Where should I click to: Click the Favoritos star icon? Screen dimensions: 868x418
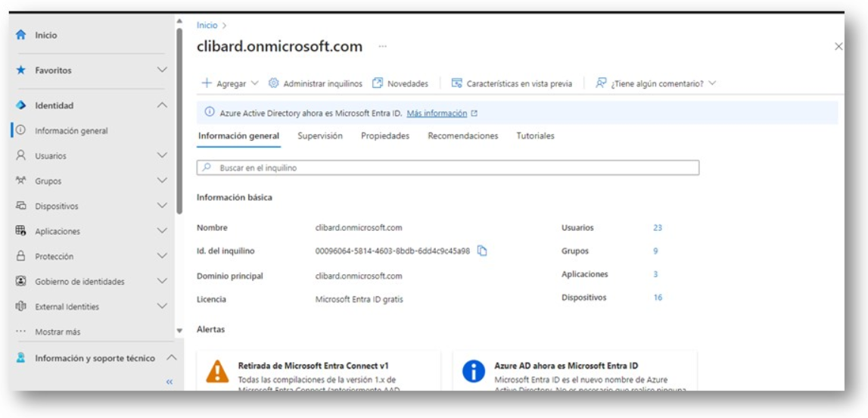click(x=21, y=70)
